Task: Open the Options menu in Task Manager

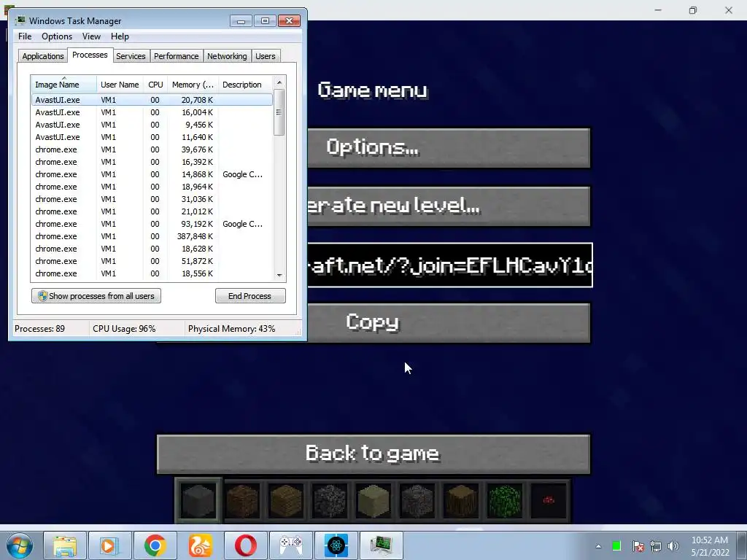Action: tap(57, 36)
